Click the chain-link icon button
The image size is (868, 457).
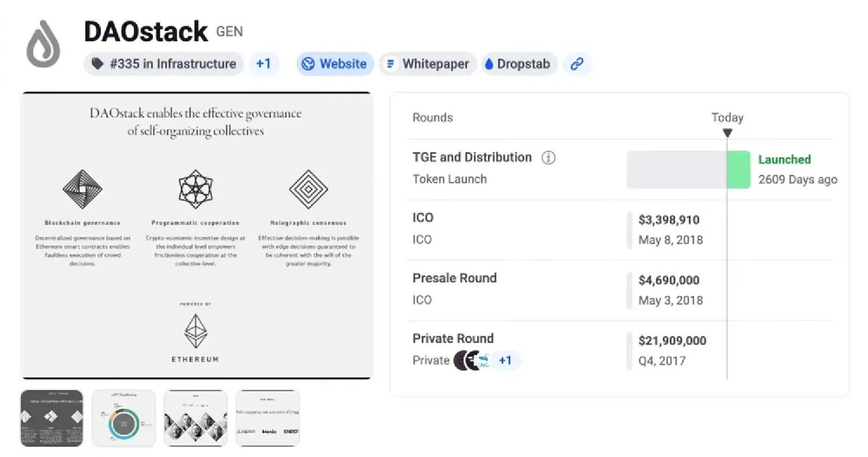click(577, 64)
